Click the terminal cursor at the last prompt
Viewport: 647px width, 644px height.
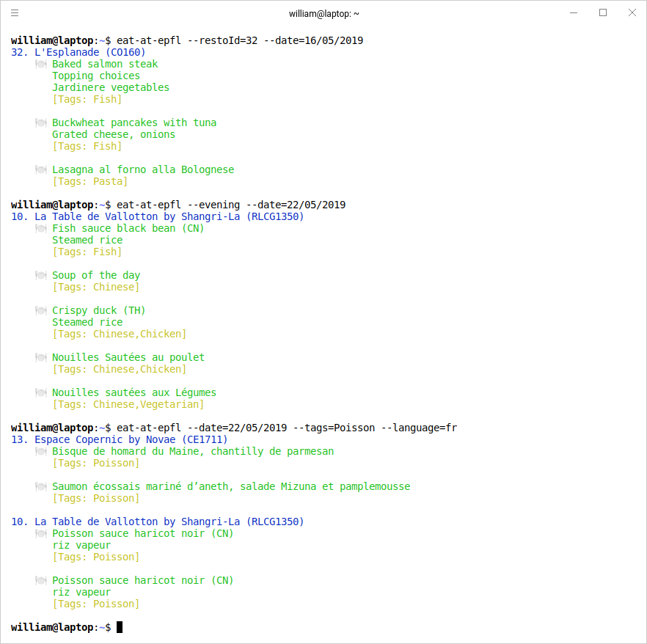point(120,628)
